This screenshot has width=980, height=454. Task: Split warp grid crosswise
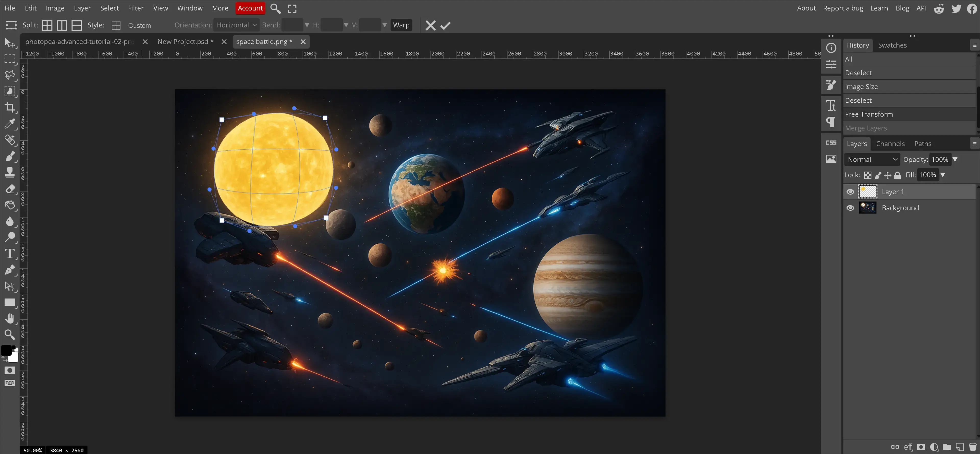coord(47,26)
